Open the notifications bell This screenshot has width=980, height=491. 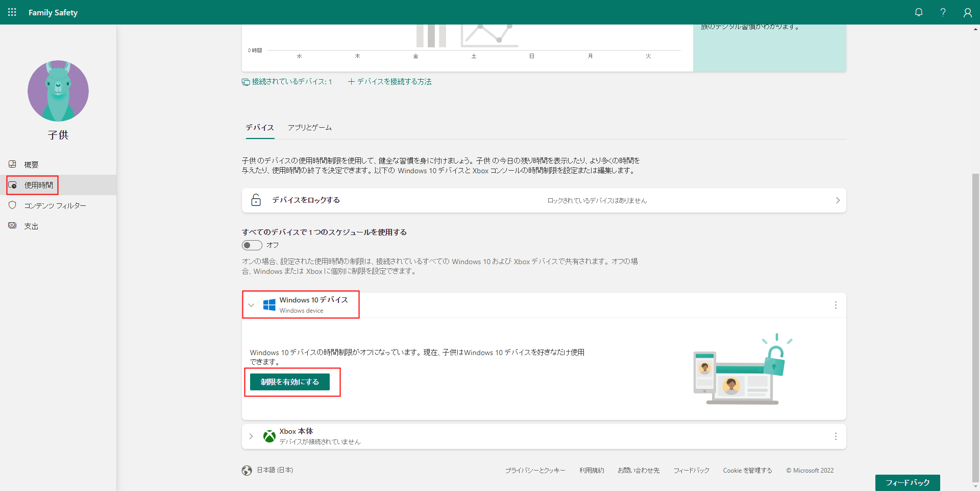tap(919, 12)
